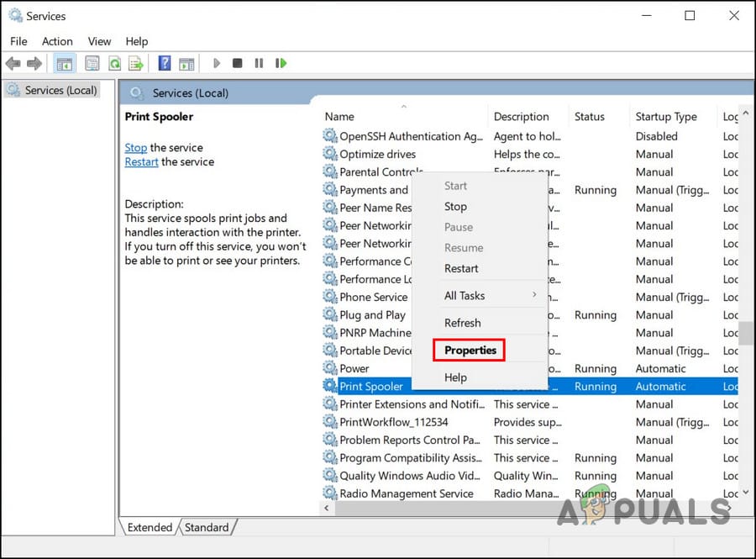Click the Restart the service link
756x559 pixels.
click(x=141, y=161)
